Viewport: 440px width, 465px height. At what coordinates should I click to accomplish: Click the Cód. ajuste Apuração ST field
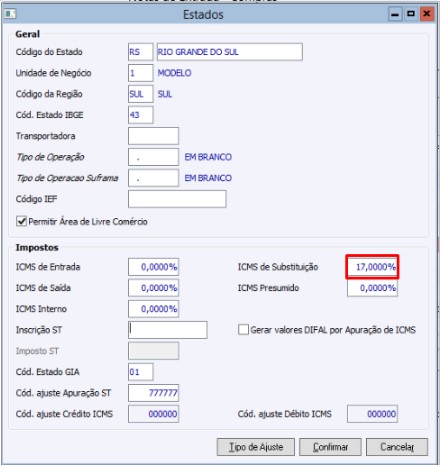pyautogui.click(x=153, y=393)
